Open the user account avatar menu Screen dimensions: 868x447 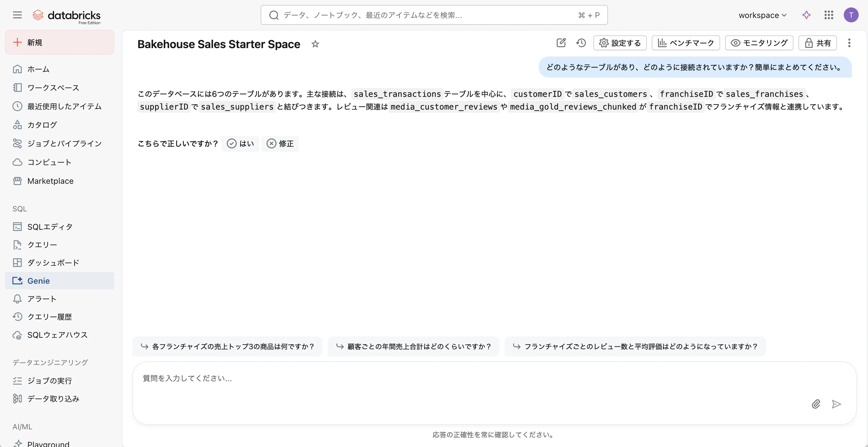point(851,15)
